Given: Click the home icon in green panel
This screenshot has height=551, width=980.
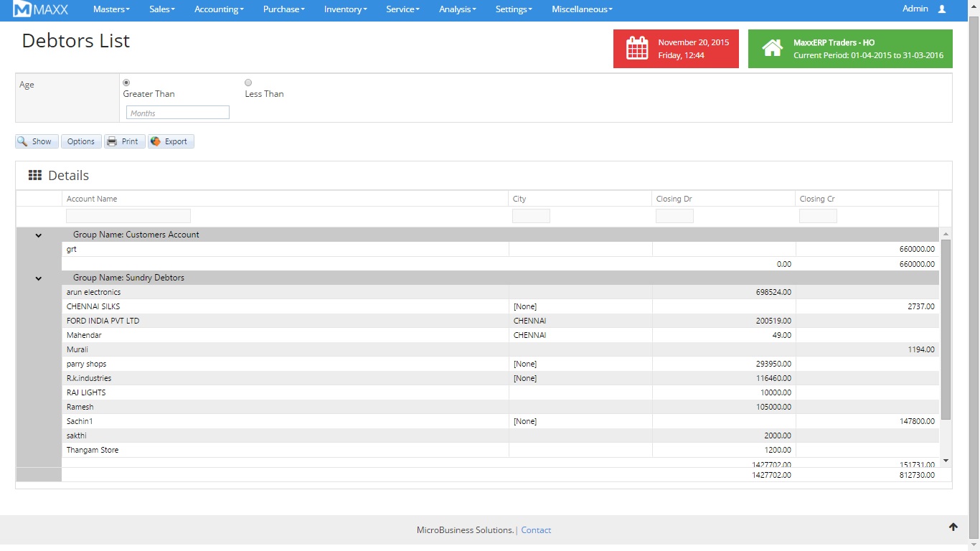Looking at the screenshot, I should pyautogui.click(x=772, y=48).
